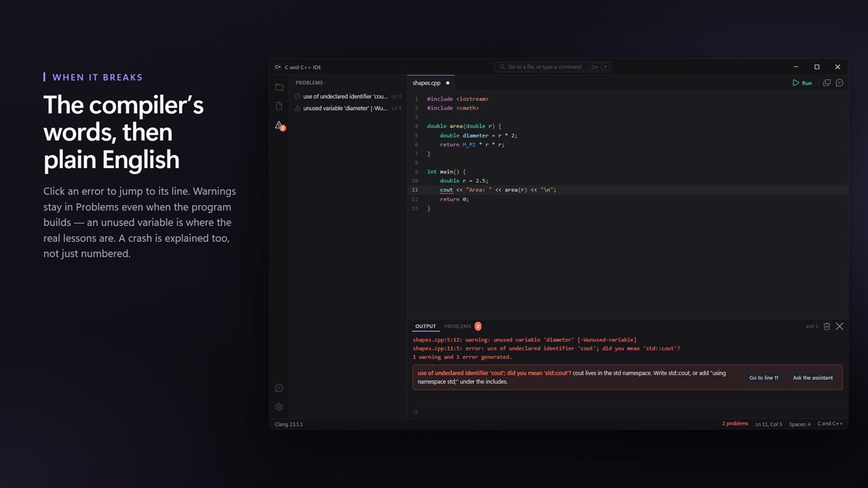This screenshot has width=868, height=488.
Task: Click the Ask the assistant button
Action: click(x=812, y=378)
